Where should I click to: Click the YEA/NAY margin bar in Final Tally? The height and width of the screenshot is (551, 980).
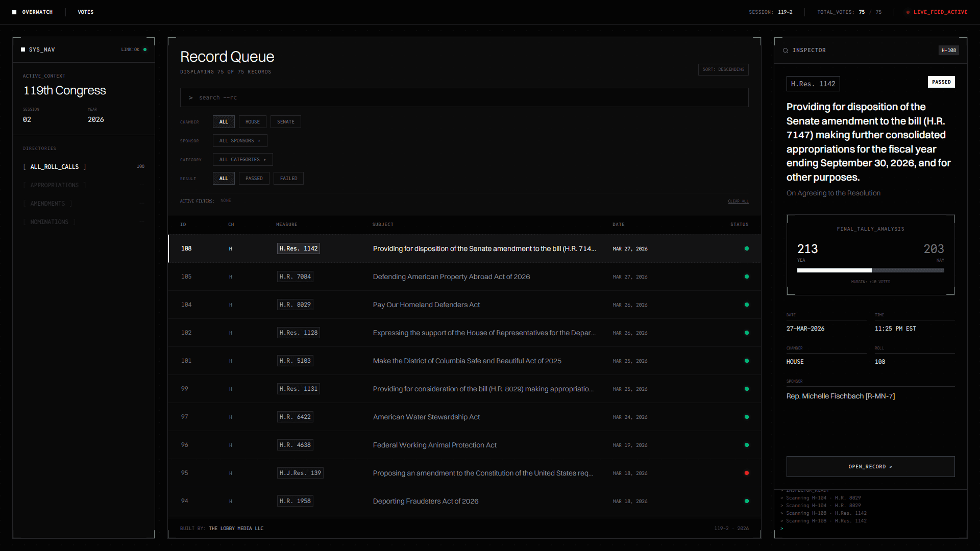[x=870, y=270]
